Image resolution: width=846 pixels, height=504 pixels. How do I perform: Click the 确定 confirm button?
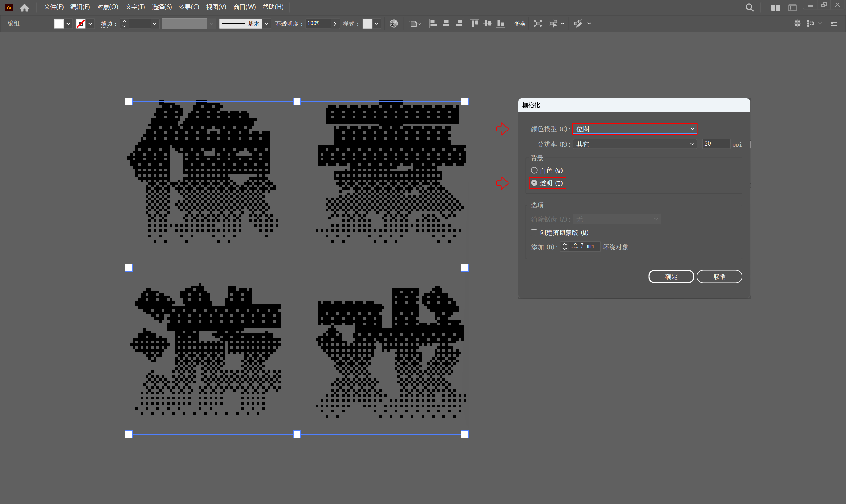click(671, 276)
